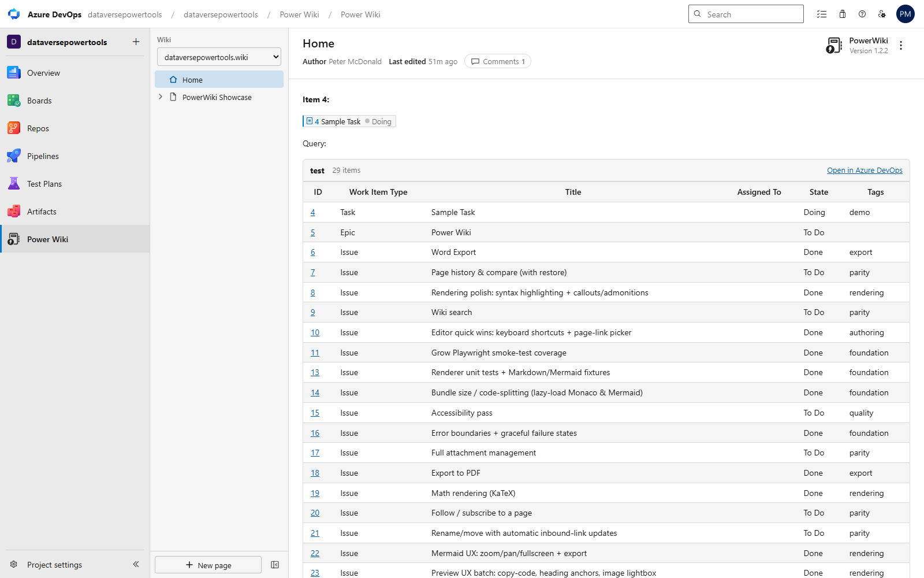The width and height of the screenshot is (924, 578).
Task: Follow the Open in Azure DevOps link
Action: point(865,170)
